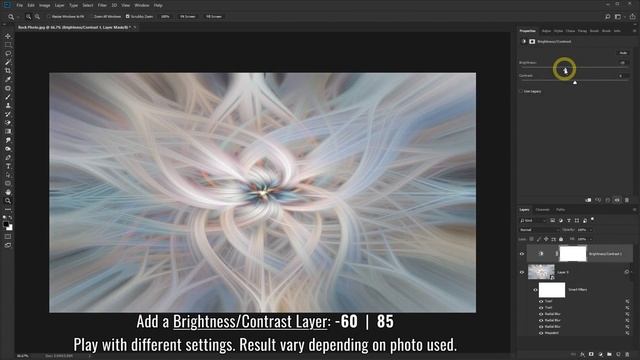The height and width of the screenshot is (360, 640).
Task: Open the File menu
Action: click(x=20, y=5)
